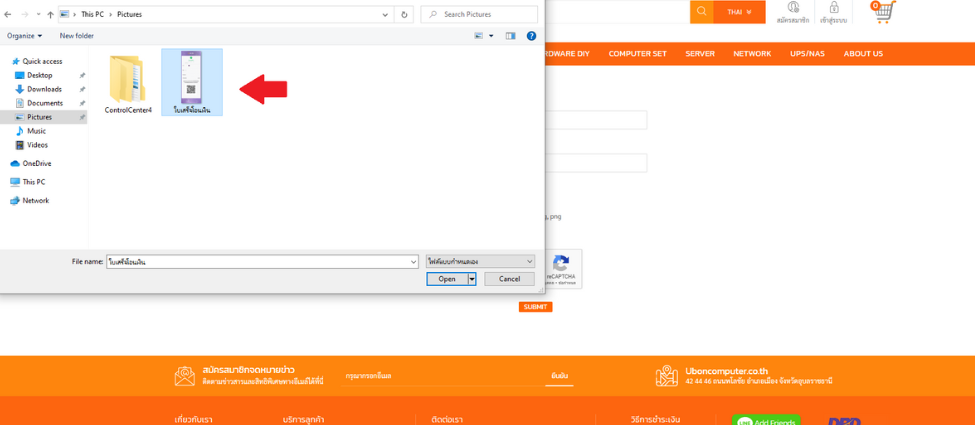
Task: Refresh the Pictures folder view
Action: tap(404, 15)
